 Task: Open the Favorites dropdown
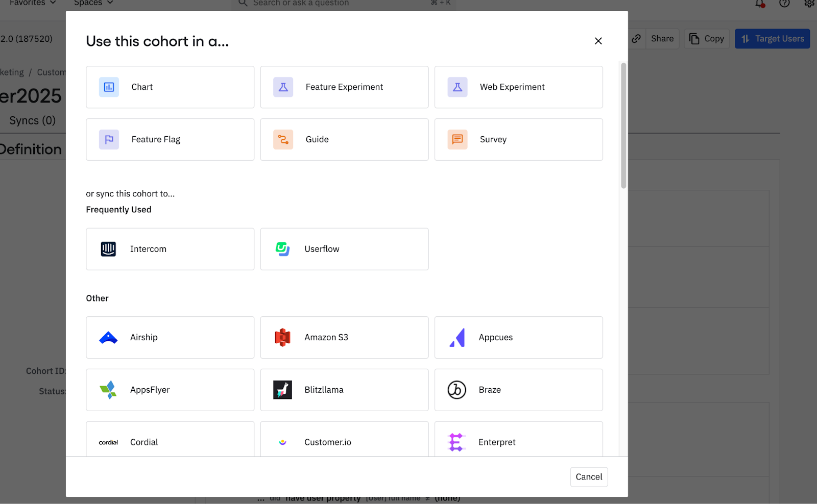(x=33, y=3)
